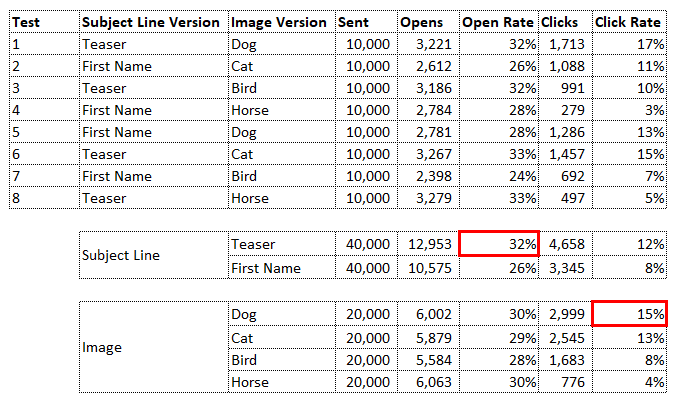
Task: Select the 40,000 sent cell for Teaser
Action: [367, 244]
